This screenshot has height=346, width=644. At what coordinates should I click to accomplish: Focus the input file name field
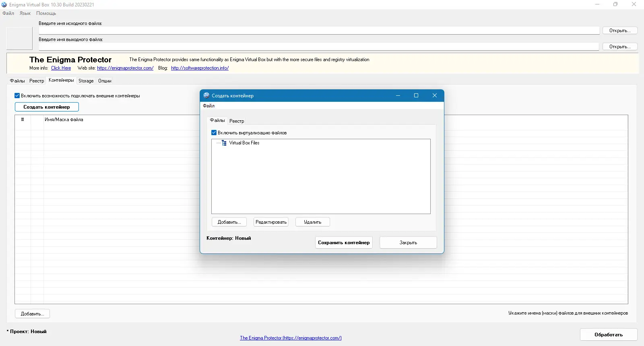(319, 31)
